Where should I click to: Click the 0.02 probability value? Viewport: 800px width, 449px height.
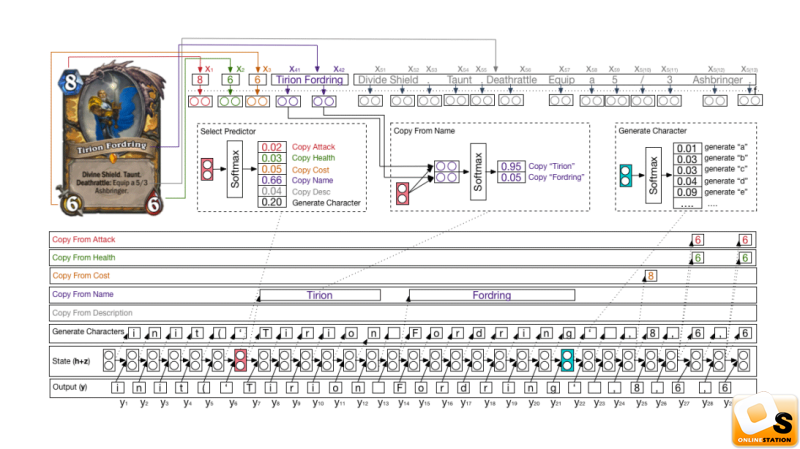click(x=271, y=147)
